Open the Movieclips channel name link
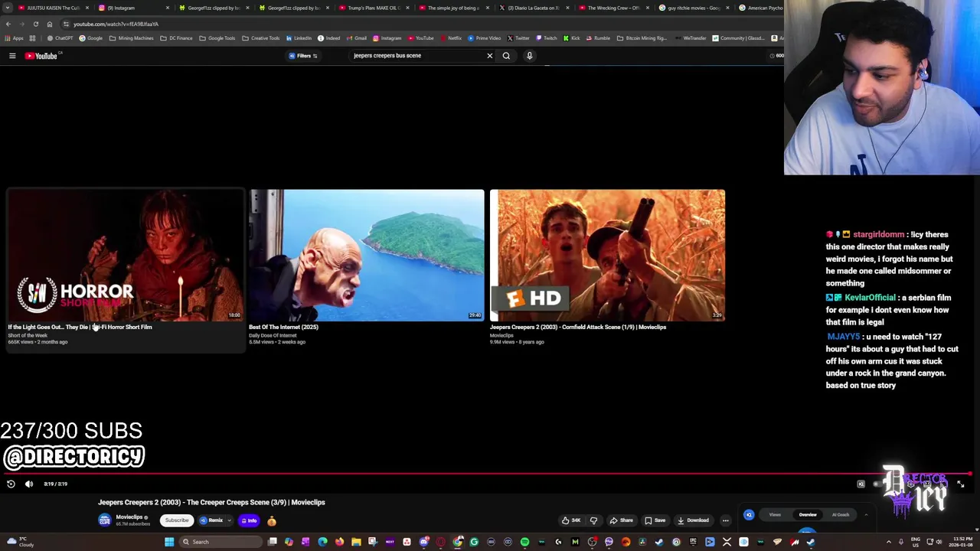980x551 pixels. tap(129, 517)
